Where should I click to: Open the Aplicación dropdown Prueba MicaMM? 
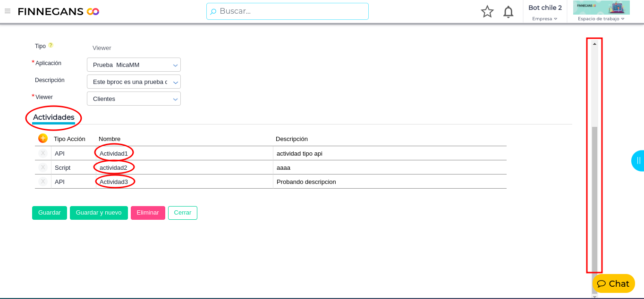[134, 65]
